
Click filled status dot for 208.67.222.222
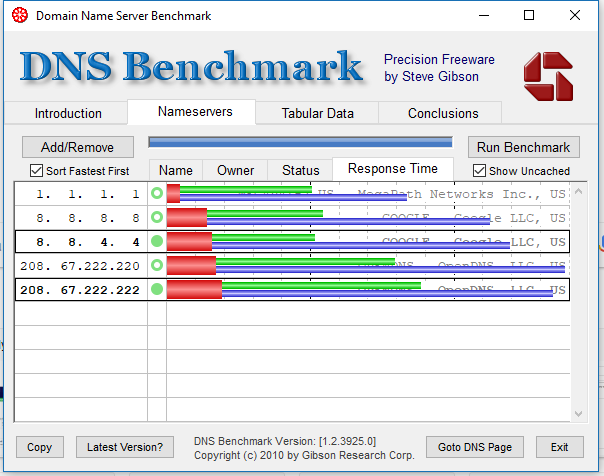(x=157, y=289)
